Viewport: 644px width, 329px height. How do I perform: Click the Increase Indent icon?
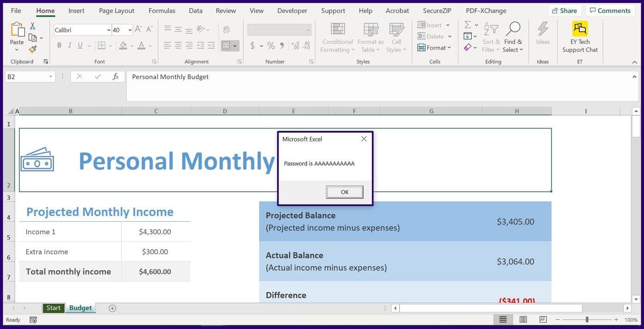coord(211,45)
